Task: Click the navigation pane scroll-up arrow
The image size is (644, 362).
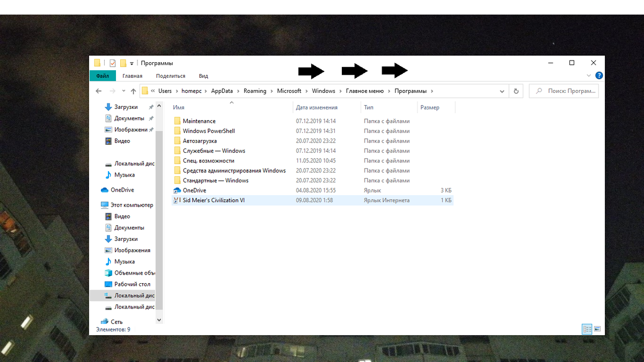Action: (159, 106)
